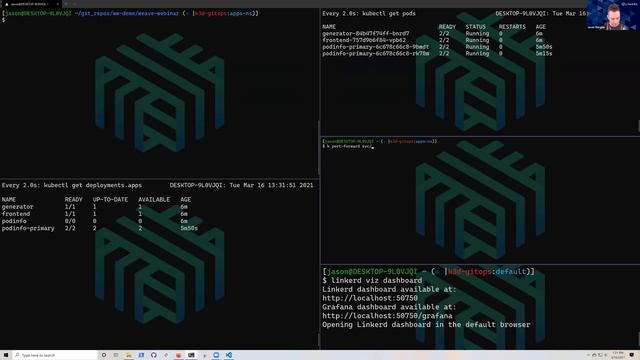The height and width of the screenshot is (360, 640).
Task: Open GitHub Desktop taskbar icon
Action: pos(153,355)
